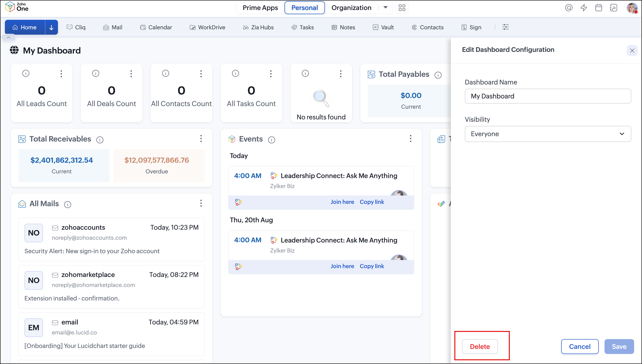Open the Organization dropdown arrow
Image resolution: width=642 pixels, height=364 pixels.
point(385,7)
